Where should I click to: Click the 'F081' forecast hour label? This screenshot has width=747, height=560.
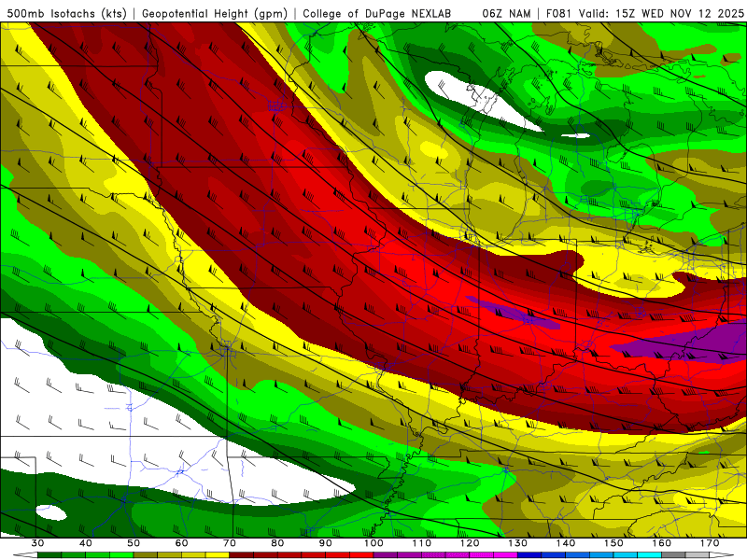[x=559, y=14]
